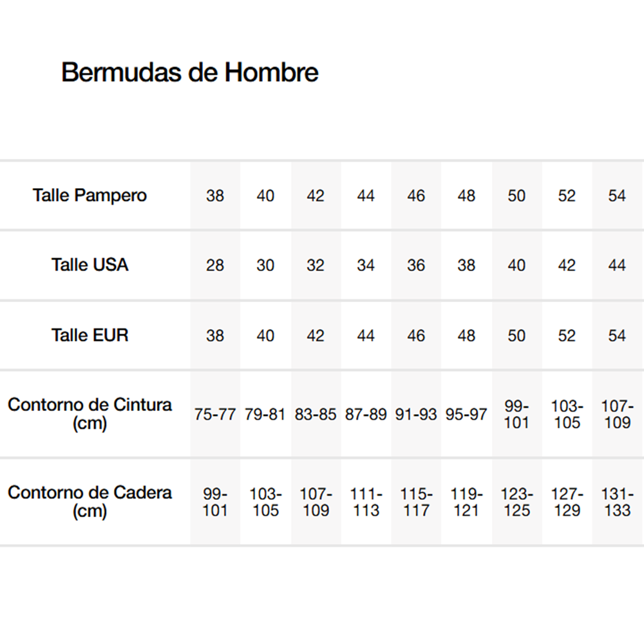The image size is (644, 644).
Task: Select waist measurement 99-101 cell
Action: coord(516,414)
